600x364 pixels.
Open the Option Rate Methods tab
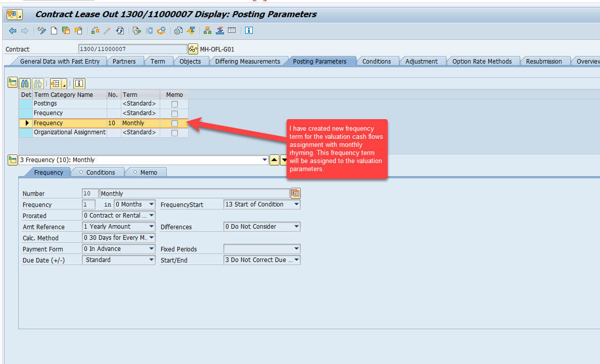481,62
